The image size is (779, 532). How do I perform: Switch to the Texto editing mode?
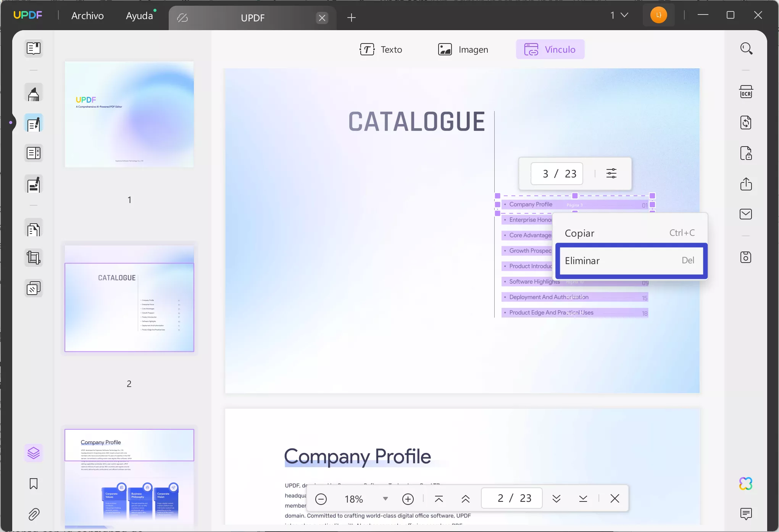click(381, 50)
